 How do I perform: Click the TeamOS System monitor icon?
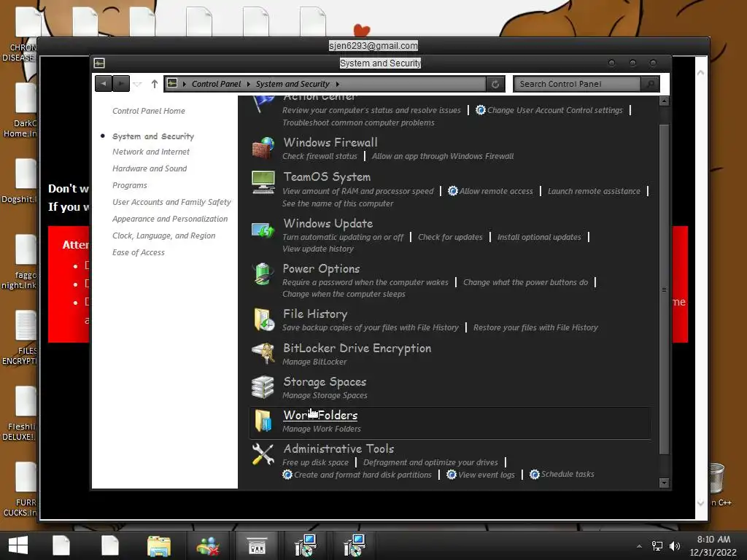pos(263,182)
